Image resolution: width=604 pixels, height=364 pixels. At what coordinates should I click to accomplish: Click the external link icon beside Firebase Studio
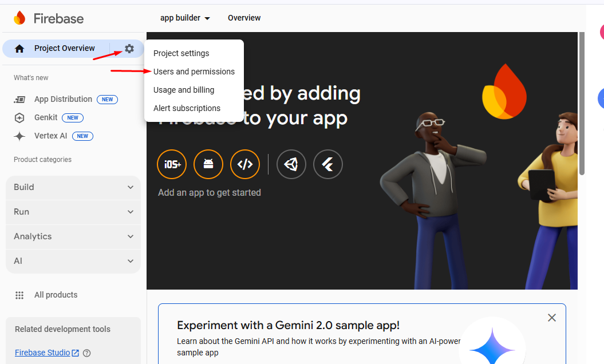(76, 353)
